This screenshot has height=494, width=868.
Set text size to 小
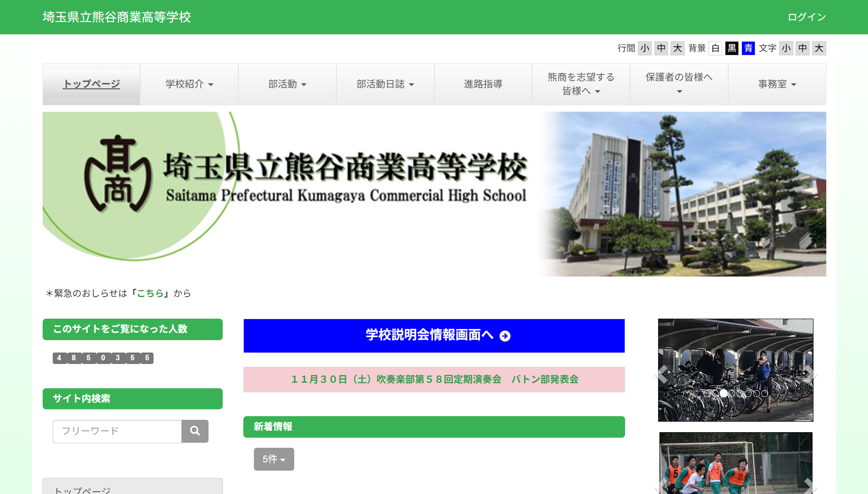[786, 49]
